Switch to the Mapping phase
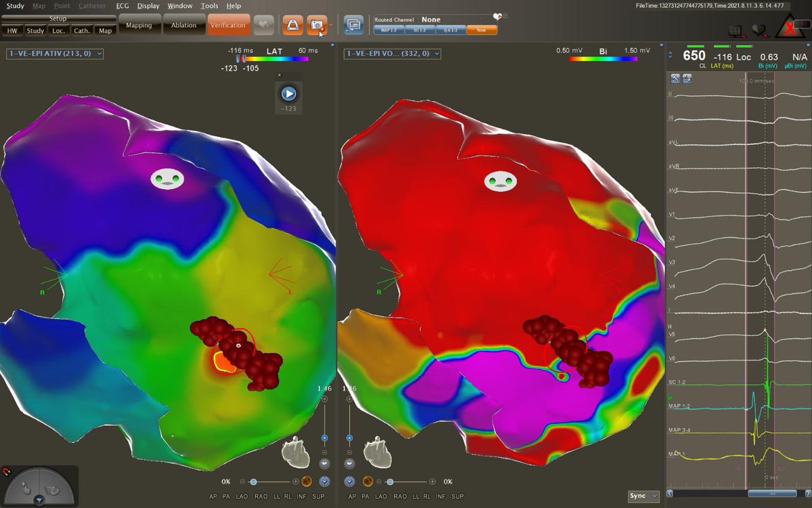The height and width of the screenshot is (508, 812). (x=139, y=26)
